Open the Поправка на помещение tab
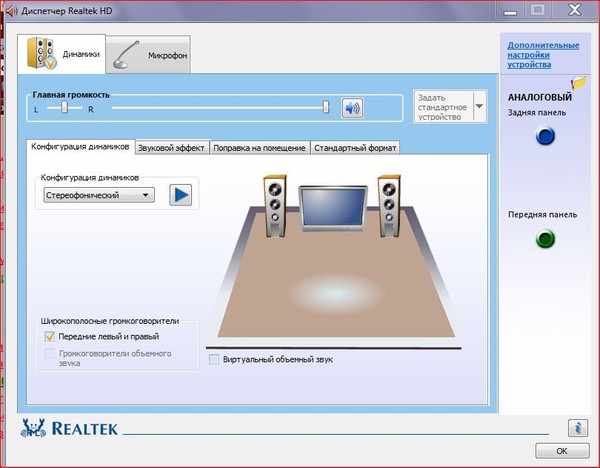600x468 pixels. tap(259, 148)
